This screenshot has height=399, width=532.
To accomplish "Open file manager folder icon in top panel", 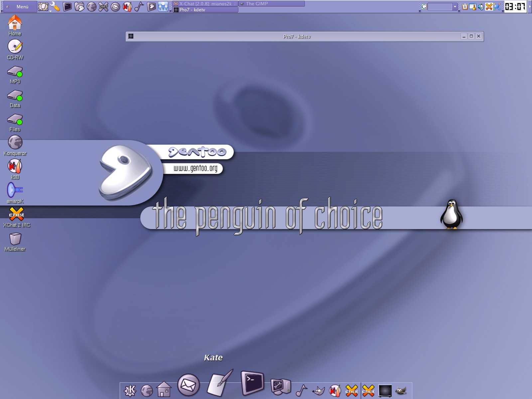I will pyautogui.click(x=79, y=7).
